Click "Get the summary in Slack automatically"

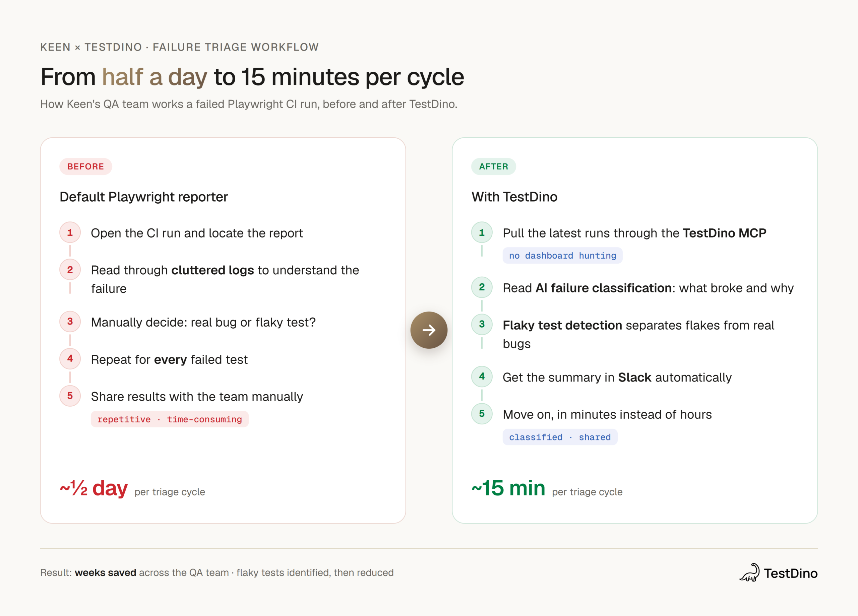pyautogui.click(x=617, y=377)
